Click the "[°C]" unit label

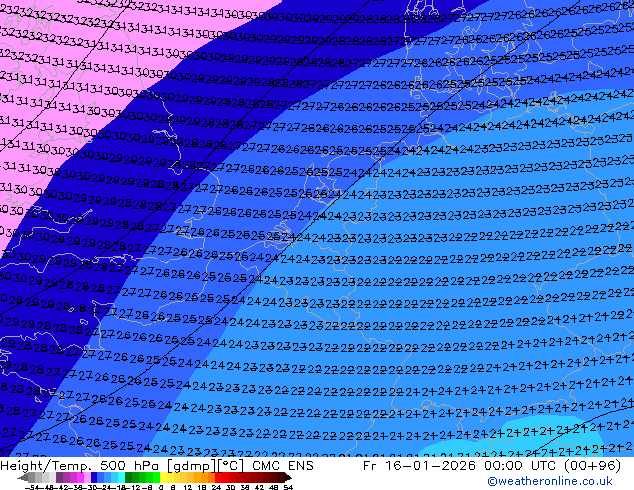pyautogui.click(x=230, y=466)
